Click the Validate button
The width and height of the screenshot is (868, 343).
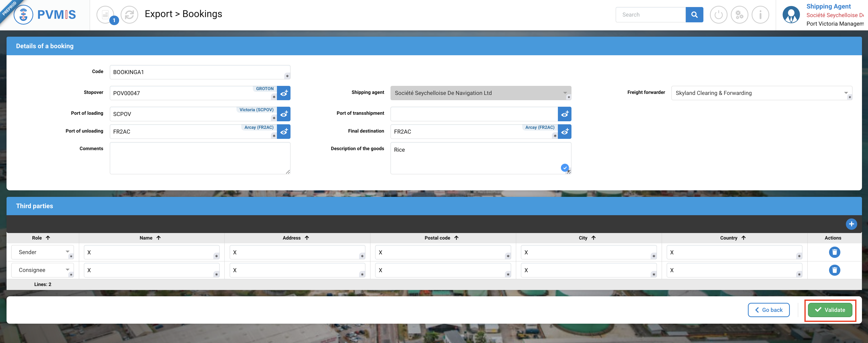coord(830,310)
